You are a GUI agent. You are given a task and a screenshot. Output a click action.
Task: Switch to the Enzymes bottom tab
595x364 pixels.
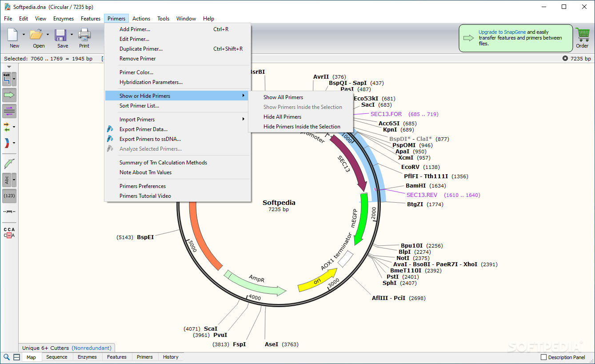pyautogui.click(x=87, y=357)
